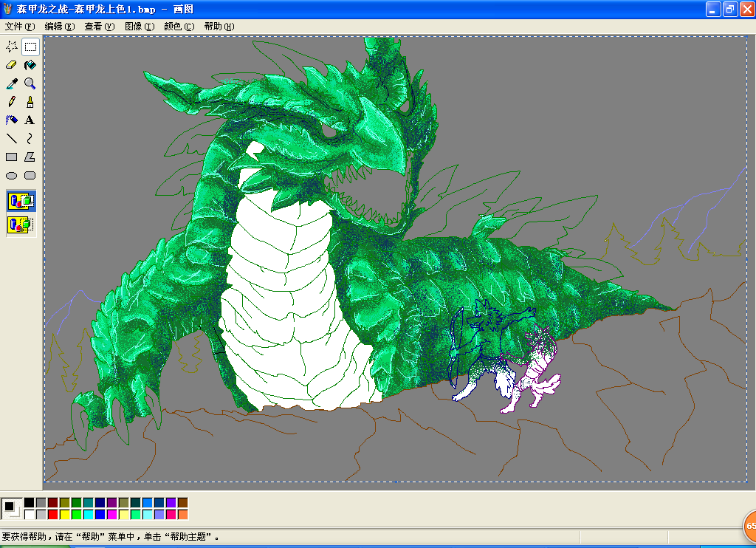
Task: Pick the Eraser tool
Action: coord(12,65)
